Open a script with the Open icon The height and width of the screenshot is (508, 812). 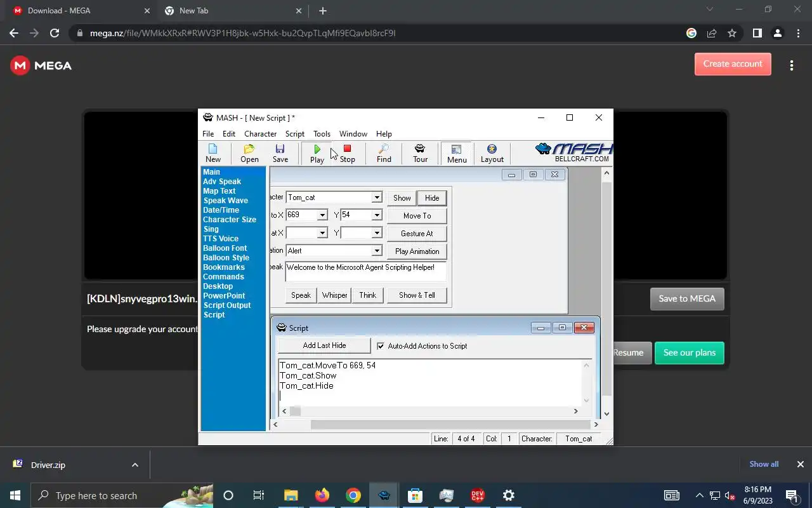[x=249, y=153]
